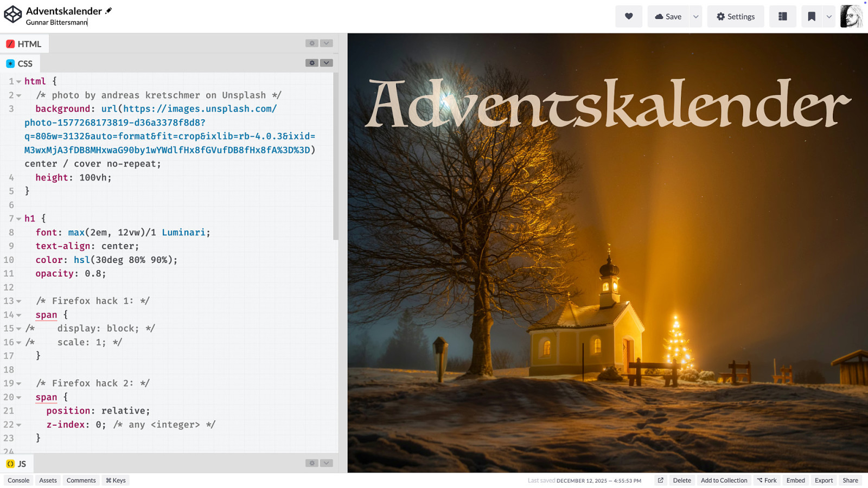868x488 pixels.
Task: Open the CSS panel dropdown chevron
Action: click(x=326, y=63)
